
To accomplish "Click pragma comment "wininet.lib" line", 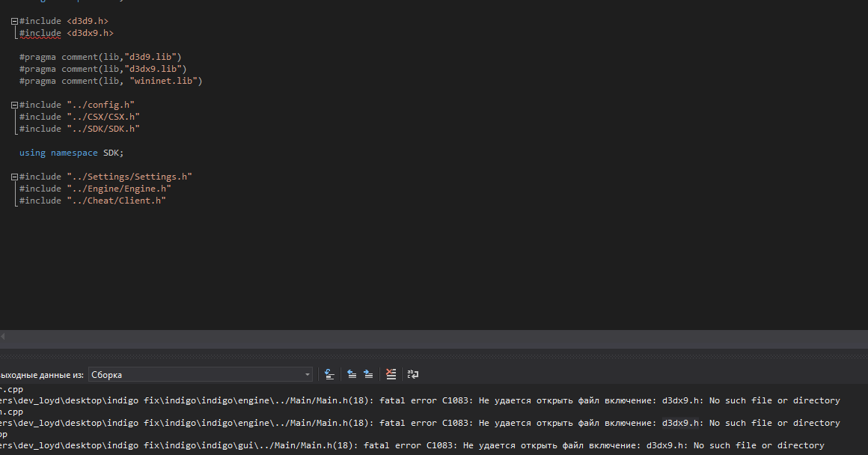I will tap(111, 81).
